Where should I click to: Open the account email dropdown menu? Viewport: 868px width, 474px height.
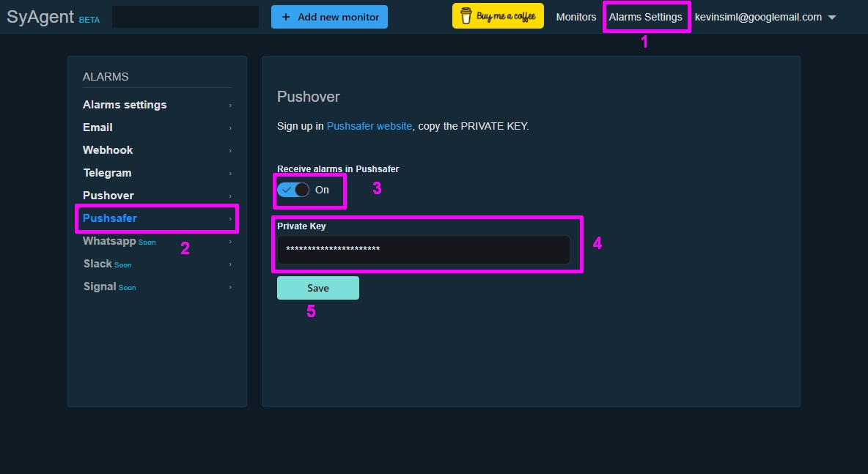765,17
